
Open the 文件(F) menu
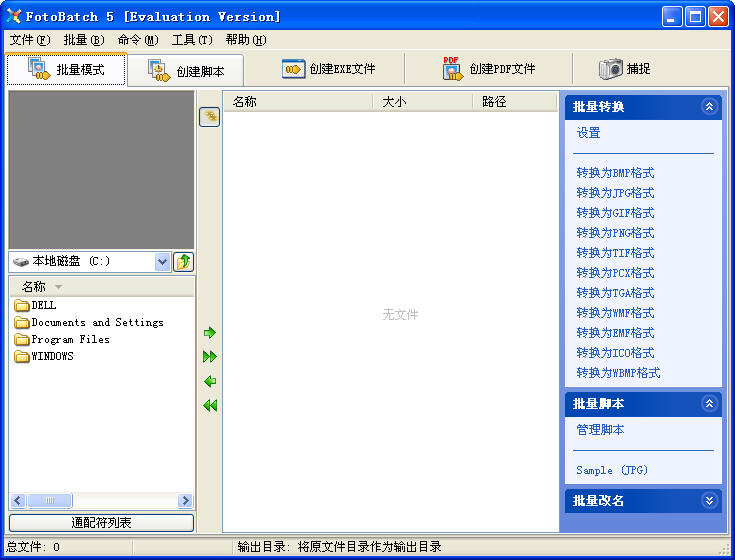pos(30,40)
